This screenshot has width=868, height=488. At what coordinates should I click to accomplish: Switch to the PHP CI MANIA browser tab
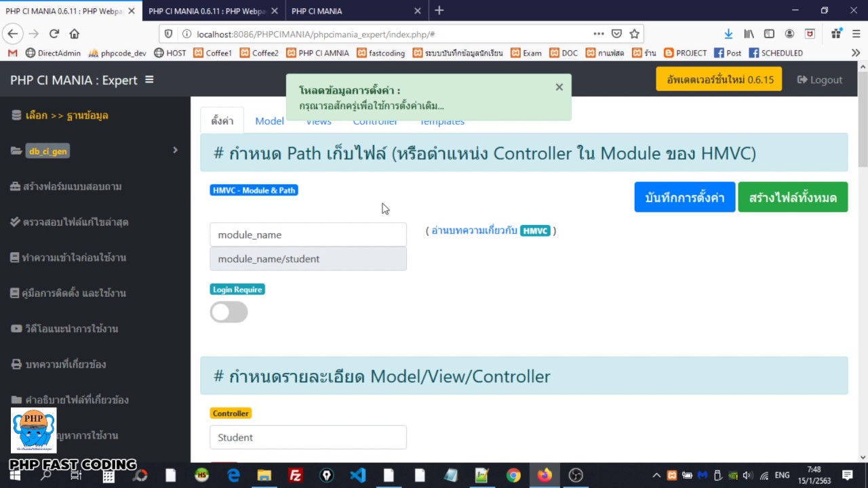[x=349, y=11]
